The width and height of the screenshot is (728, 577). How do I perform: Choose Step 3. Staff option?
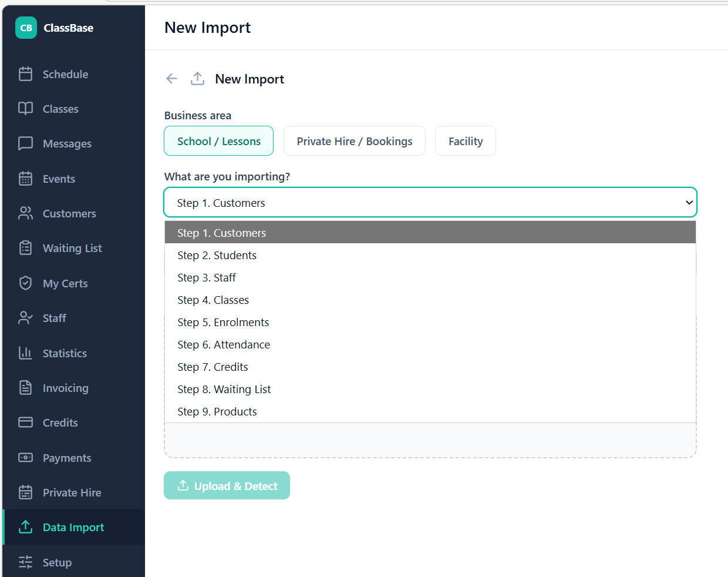tap(430, 277)
